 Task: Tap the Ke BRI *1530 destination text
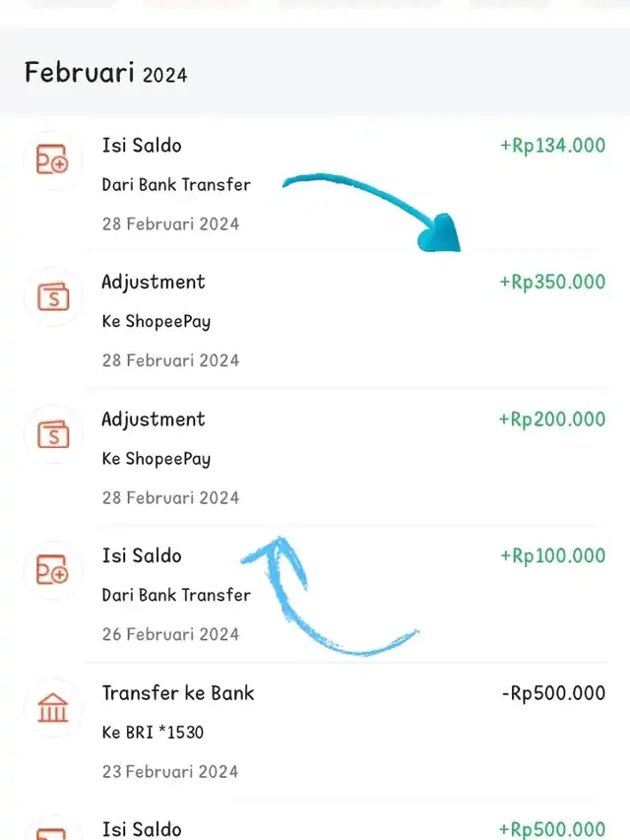[x=153, y=732]
